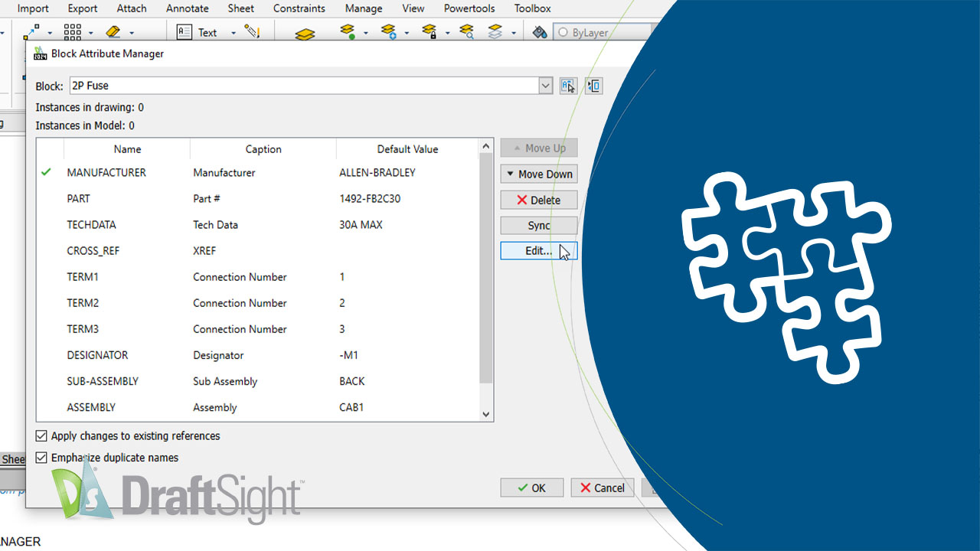Click Select block in graphics area icon
Screen dimensions: 980x551
(567, 86)
